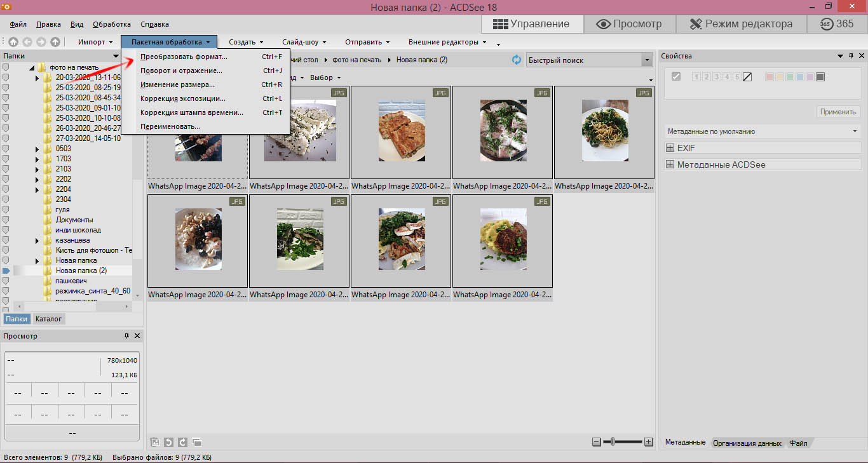868x463 pixels.
Task: Click the eye icon of the Просмотр mode
Action: click(604, 24)
